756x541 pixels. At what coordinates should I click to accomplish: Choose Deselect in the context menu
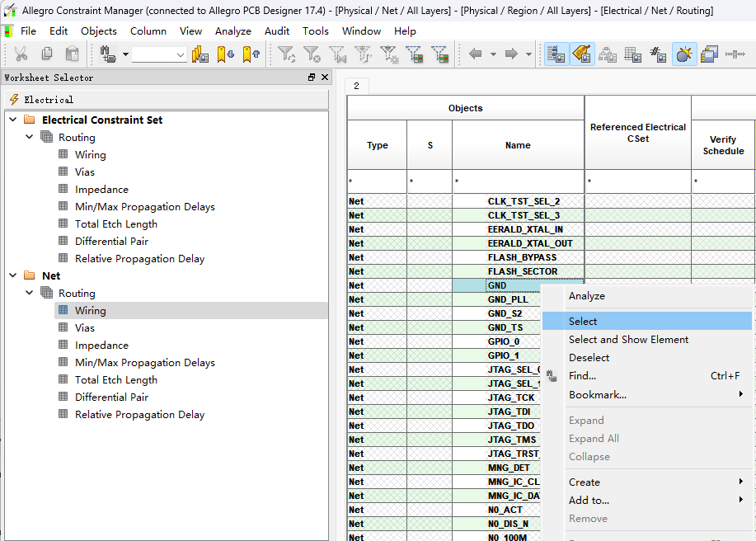(646, 358)
